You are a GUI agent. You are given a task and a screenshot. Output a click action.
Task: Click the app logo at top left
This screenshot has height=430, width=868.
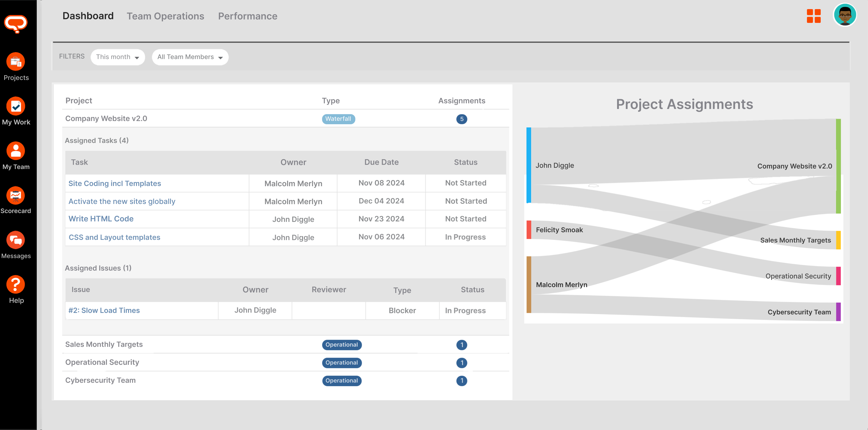pyautogui.click(x=16, y=24)
